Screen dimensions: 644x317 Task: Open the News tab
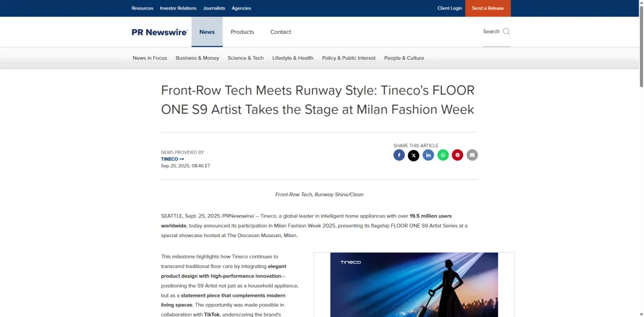pos(207,32)
